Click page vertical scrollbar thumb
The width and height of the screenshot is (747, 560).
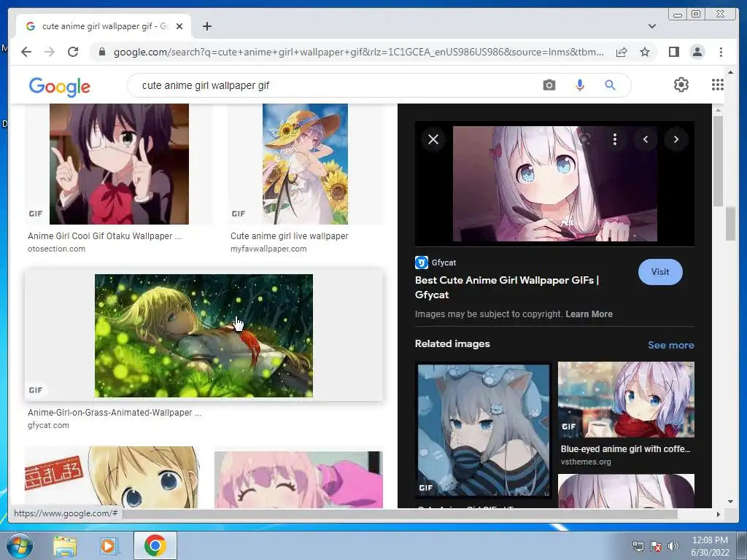click(730, 225)
